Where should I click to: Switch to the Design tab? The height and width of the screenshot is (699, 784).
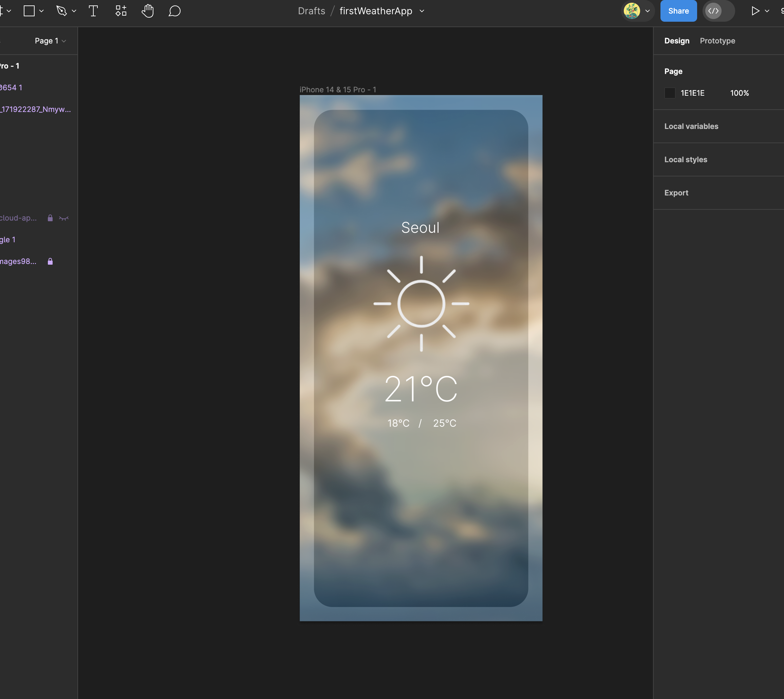pos(677,40)
